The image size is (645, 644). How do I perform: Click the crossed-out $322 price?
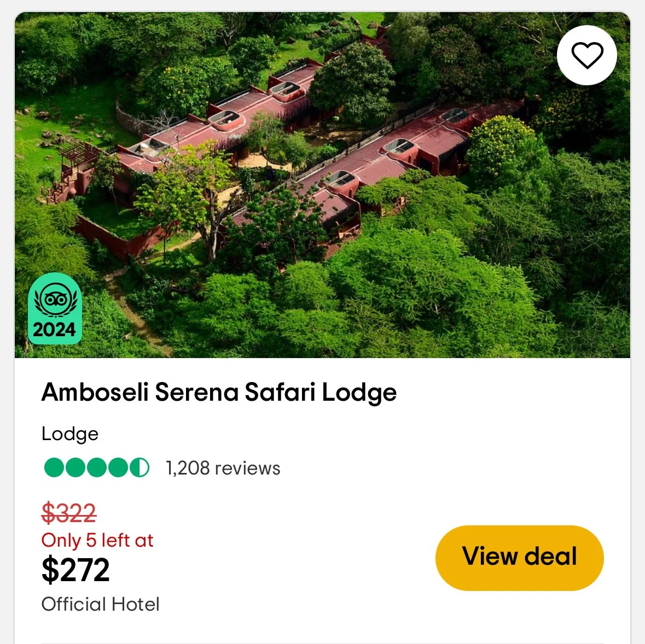[69, 512]
